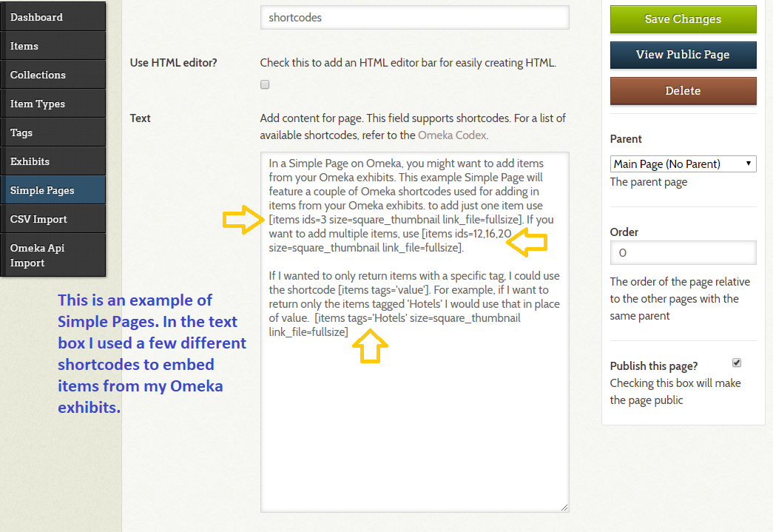Click text "tags='Hotels'" in textarea
The image size is (773, 532).
tap(377, 318)
